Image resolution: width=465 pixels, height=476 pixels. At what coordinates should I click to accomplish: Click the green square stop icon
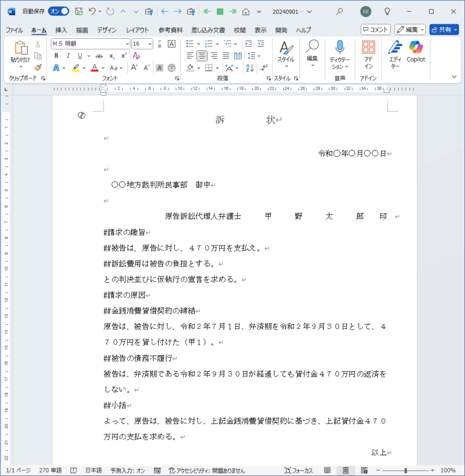point(220,12)
